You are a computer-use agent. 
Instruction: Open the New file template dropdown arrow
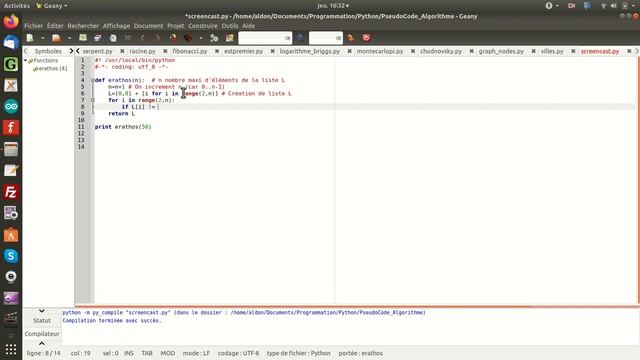point(42,38)
